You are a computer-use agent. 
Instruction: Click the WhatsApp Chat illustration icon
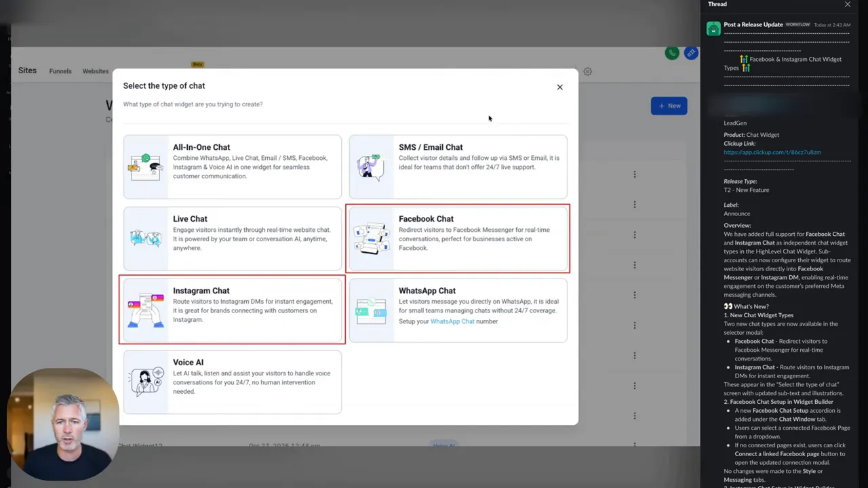[372, 310]
